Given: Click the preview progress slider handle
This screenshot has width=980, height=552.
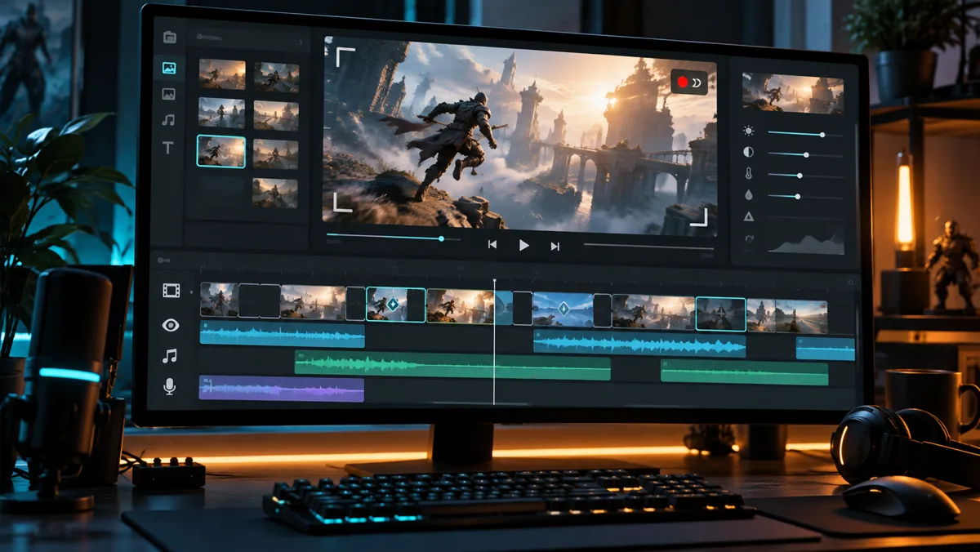Looking at the screenshot, I should click(442, 238).
